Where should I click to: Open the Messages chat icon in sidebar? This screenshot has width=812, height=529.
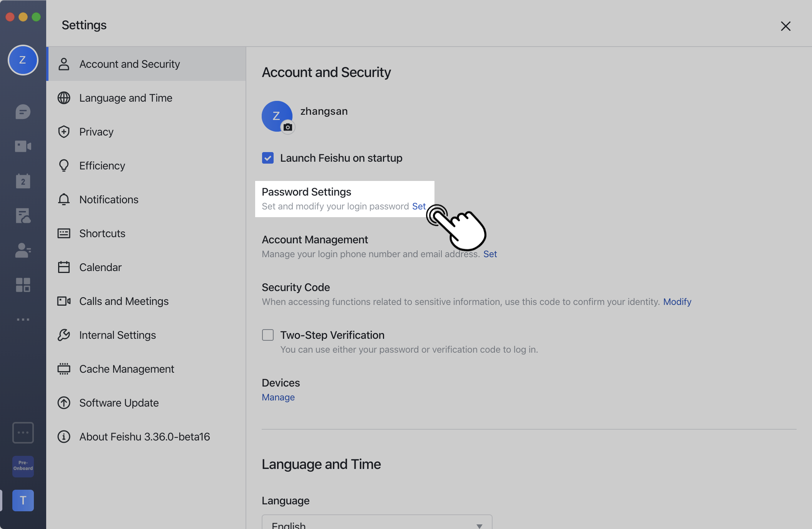coord(23,112)
